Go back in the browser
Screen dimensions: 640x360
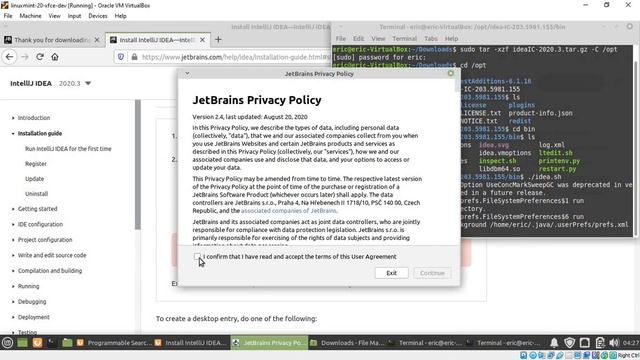pyautogui.click(x=9, y=57)
